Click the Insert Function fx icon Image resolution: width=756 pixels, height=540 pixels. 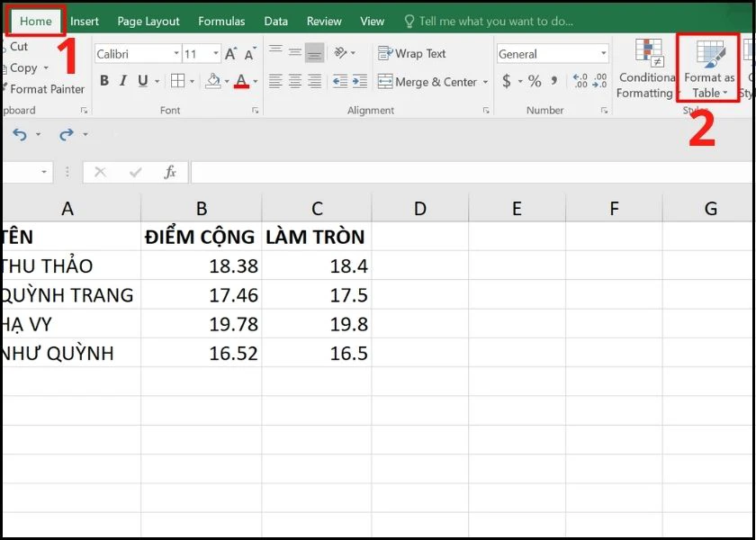coord(170,172)
